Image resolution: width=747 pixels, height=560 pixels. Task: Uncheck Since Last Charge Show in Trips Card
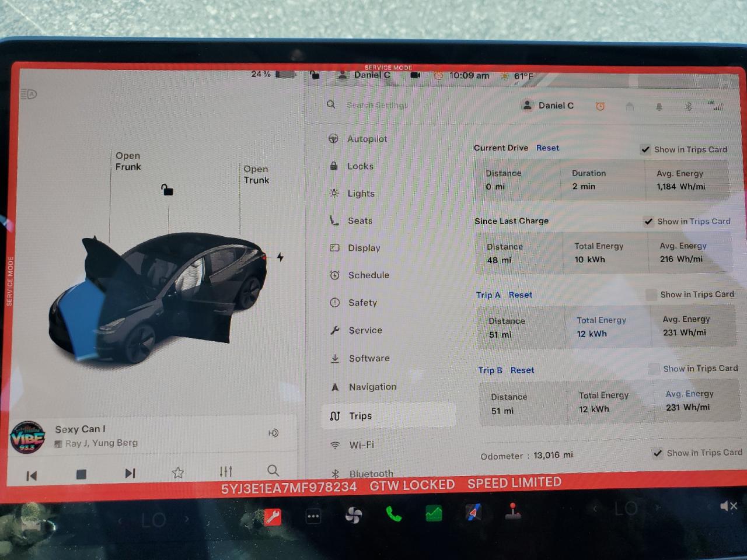click(648, 222)
